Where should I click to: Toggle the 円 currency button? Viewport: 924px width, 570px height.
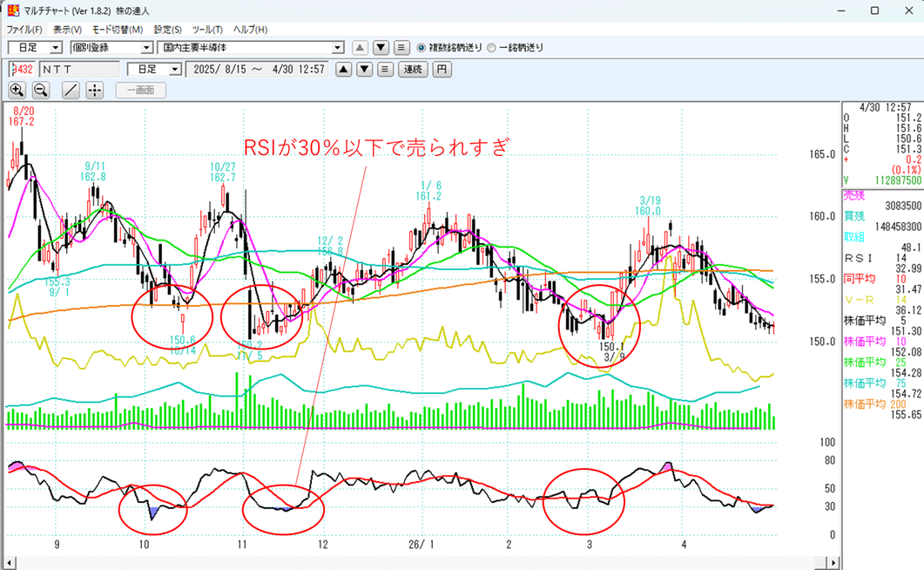tap(442, 69)
